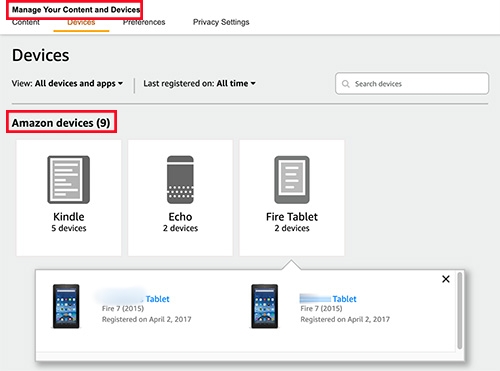
Task: Click second tablet's Registered on April 2, 2017
Action: pos(345,319)
